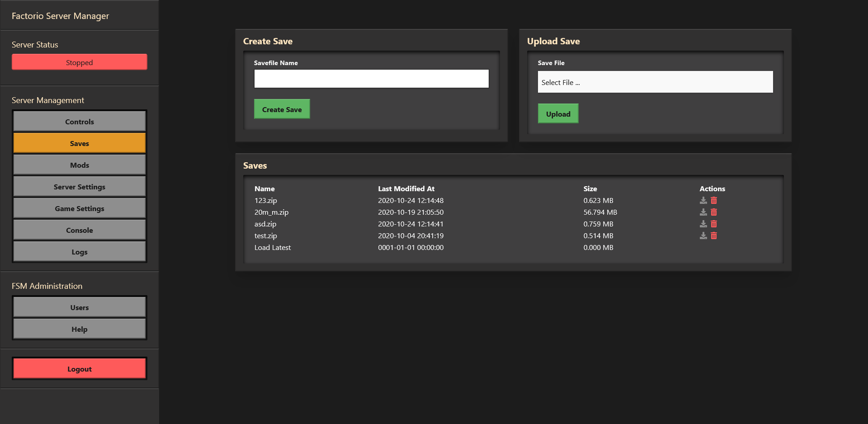Image resolution: width=868 pixels, height=424 pixels.
Task: Download the 123.zip save
Action: pos(703,200)
